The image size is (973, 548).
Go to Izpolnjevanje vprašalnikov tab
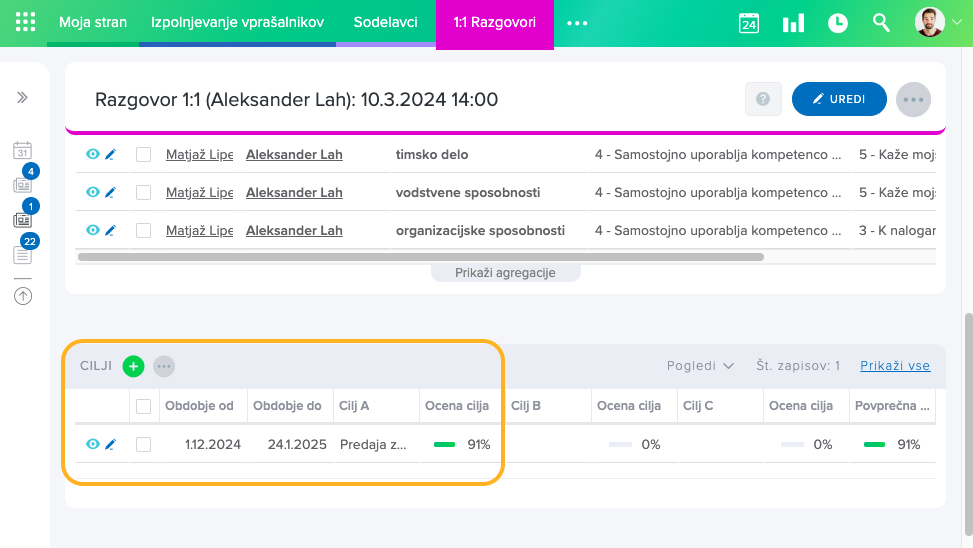[237, 22]
